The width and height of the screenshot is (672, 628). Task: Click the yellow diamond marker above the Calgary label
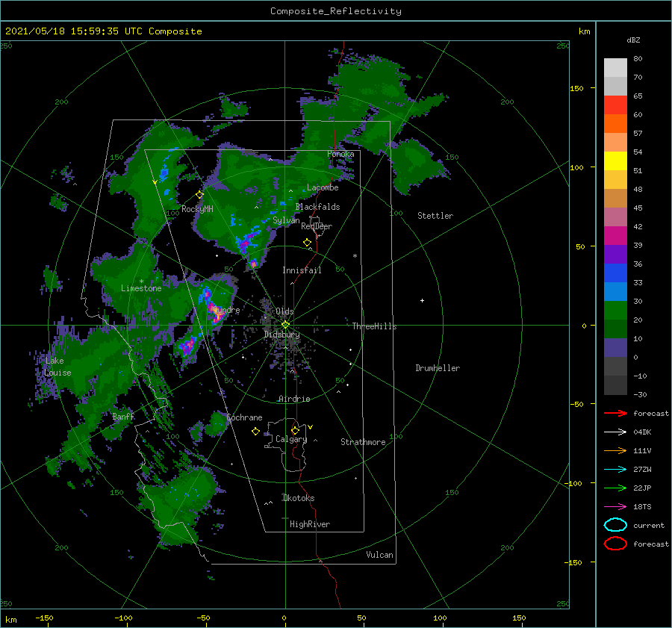(x=295, y=430)
